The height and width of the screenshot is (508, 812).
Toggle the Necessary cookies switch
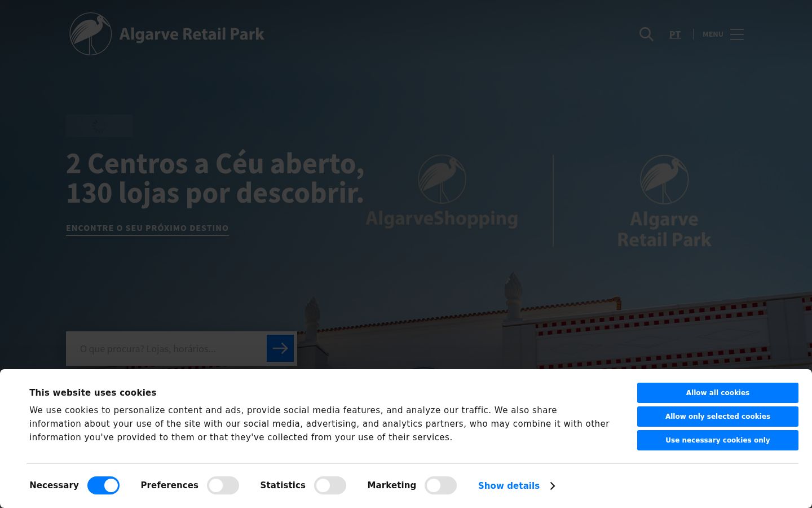click(x=103, y=485)
